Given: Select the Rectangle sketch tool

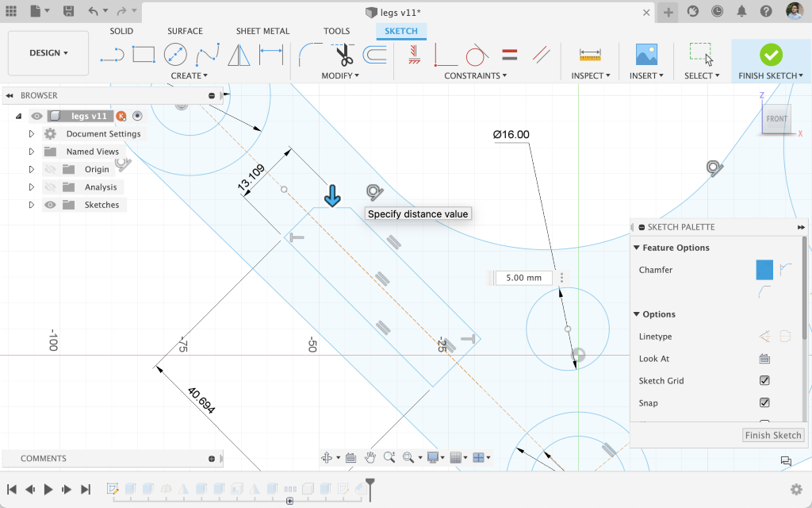Looking at the screenshot, I should (x=144, y=55).
